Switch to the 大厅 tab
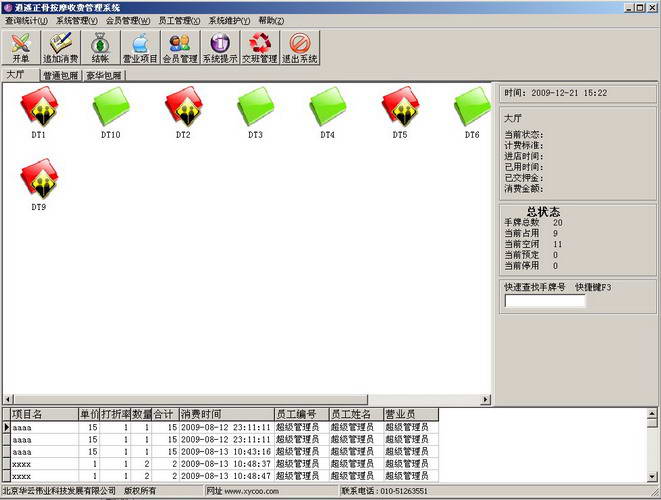The width and height of the screenshot is (661, 500). [x=20, y=75]
